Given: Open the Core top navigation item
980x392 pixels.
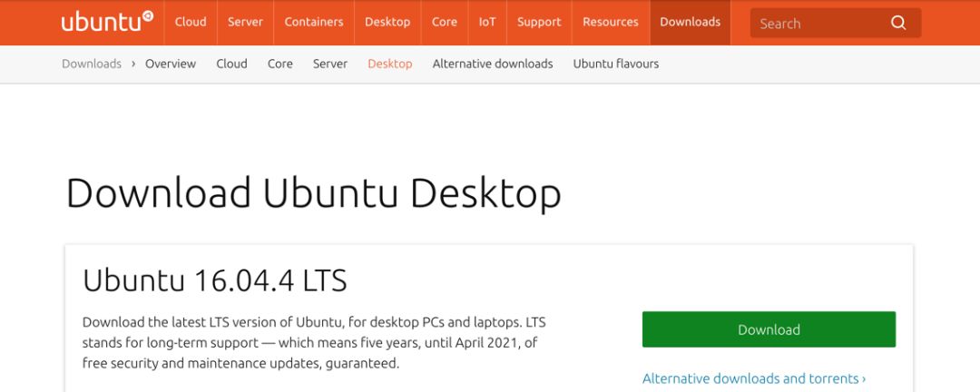Looking at the screenshot, I should 445,22.
